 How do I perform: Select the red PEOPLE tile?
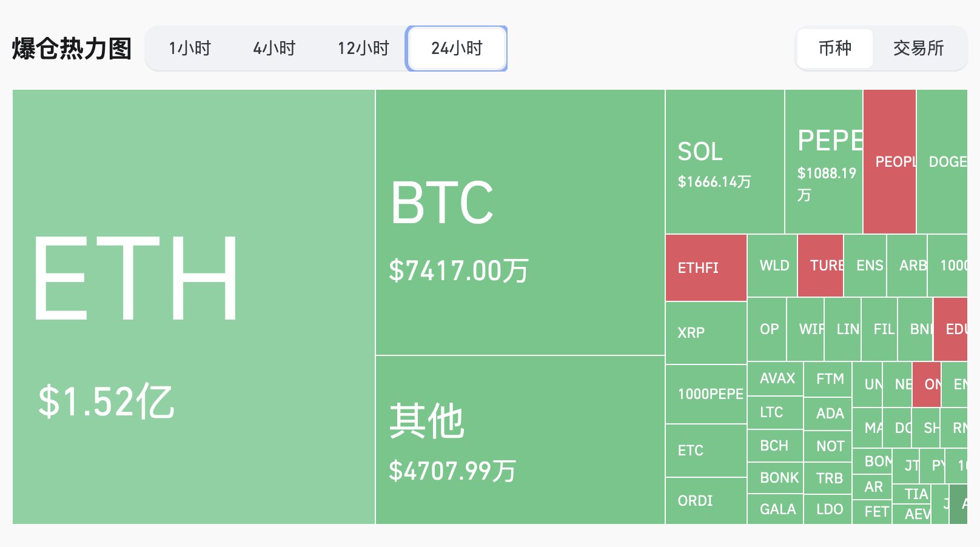point(889,162)
